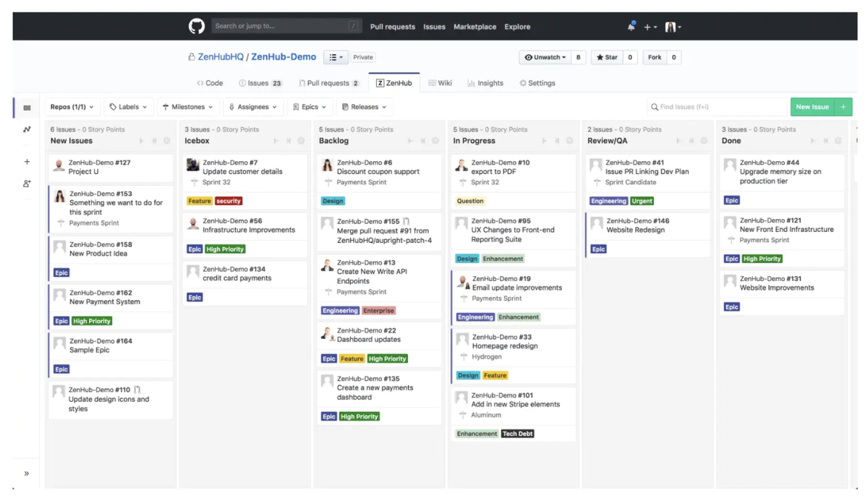Open the ZenHub-Demo repository link
Viewport: 868px width, 503px height.
[284, 57]
